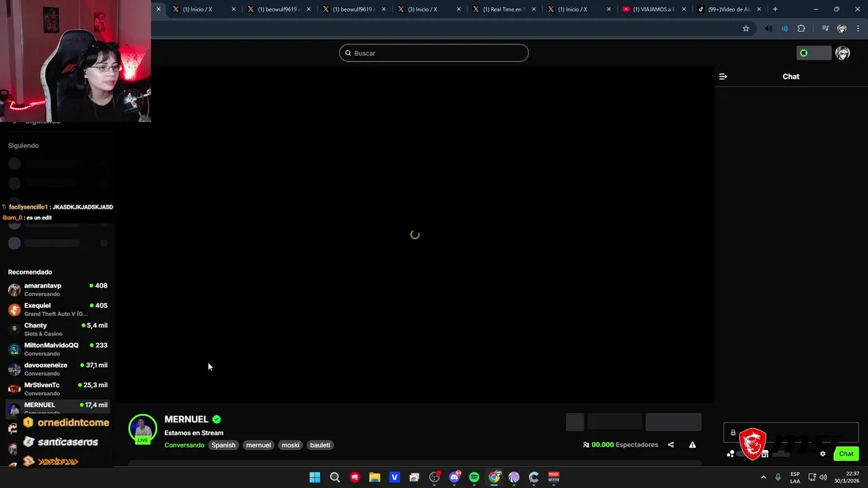The image size is (868, 488).
Task: Click the share icon next to Espectadores
Action: [671, 445]
